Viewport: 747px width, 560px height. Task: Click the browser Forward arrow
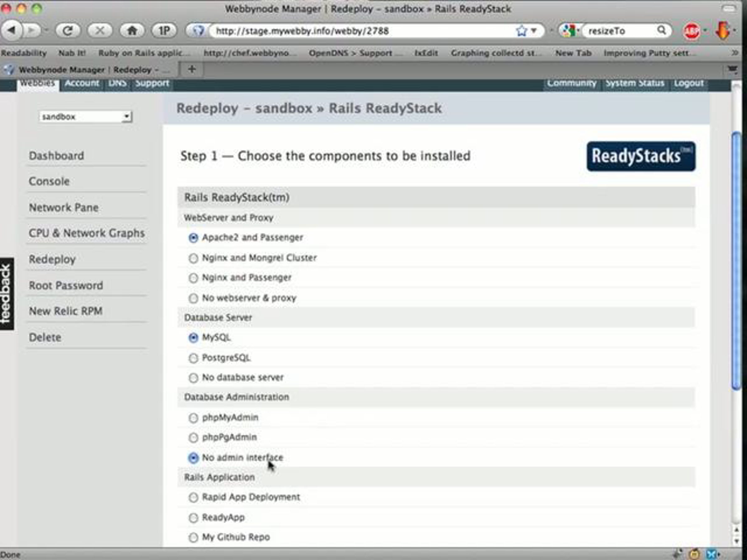coord(32,31)
